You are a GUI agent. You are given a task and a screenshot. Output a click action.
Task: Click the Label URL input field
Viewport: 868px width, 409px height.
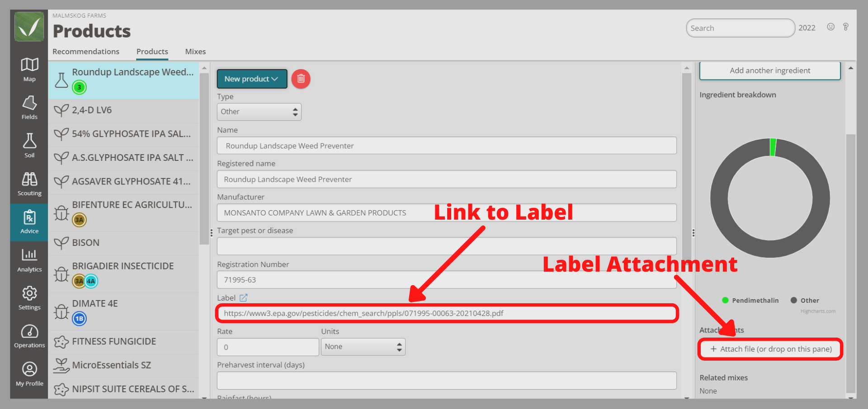[447, 313]
